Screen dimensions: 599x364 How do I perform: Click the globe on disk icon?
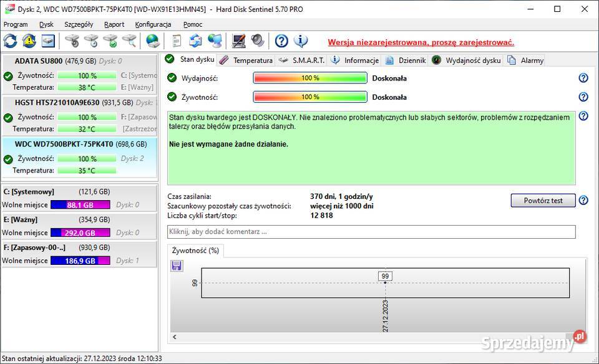pyautogui.click(x=153, y=41)
